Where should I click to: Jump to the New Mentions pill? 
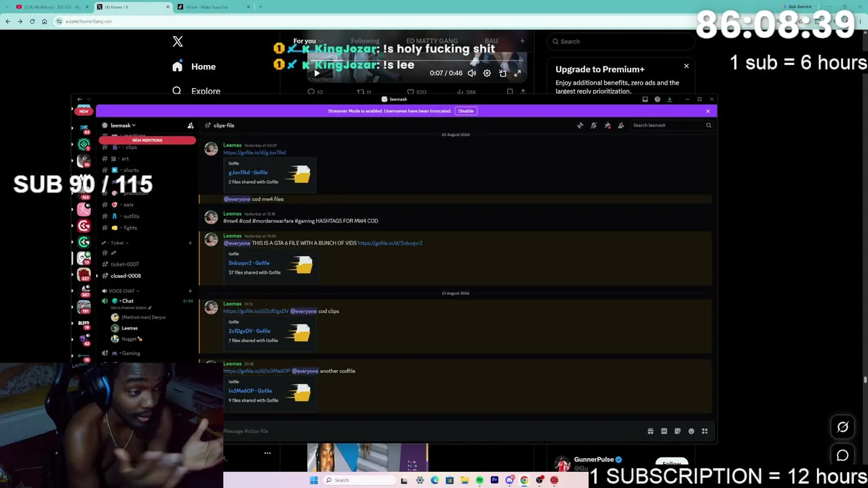[147, 140]
